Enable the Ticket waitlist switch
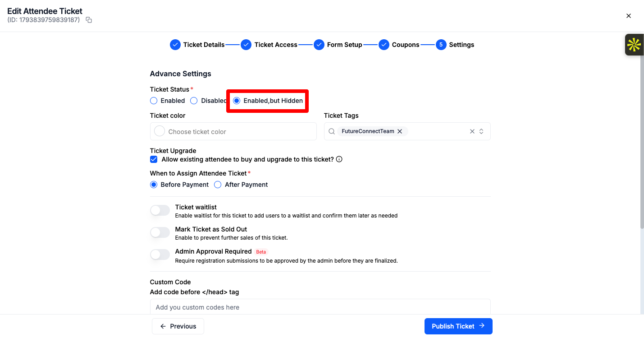644x338 pixels. pyautogui.click(x=160, y=210)
